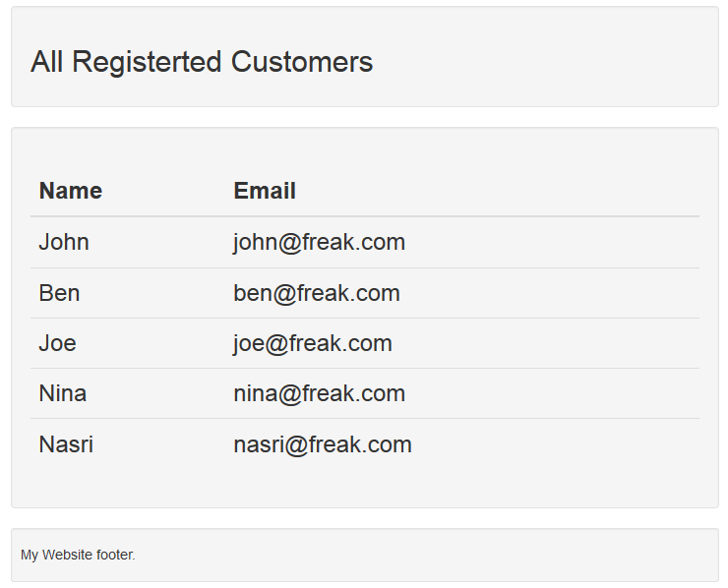Click the word Customers in the heading
Image resolution: width=728 pixels, height=588 pixels.
coord(302,62)
